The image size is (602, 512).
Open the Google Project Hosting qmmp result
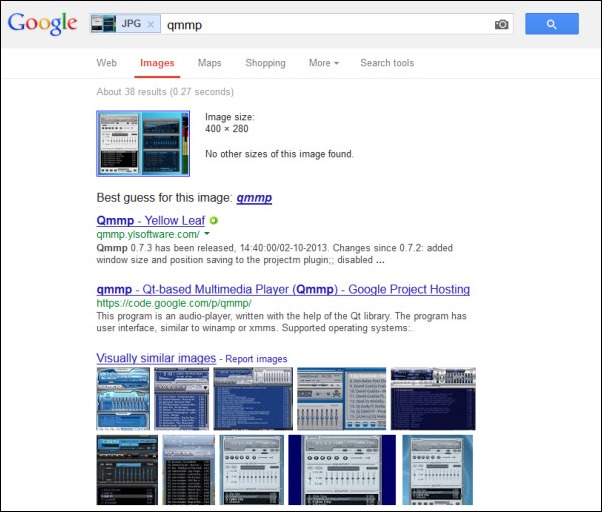pyautogui.click(x=283, y=289)
